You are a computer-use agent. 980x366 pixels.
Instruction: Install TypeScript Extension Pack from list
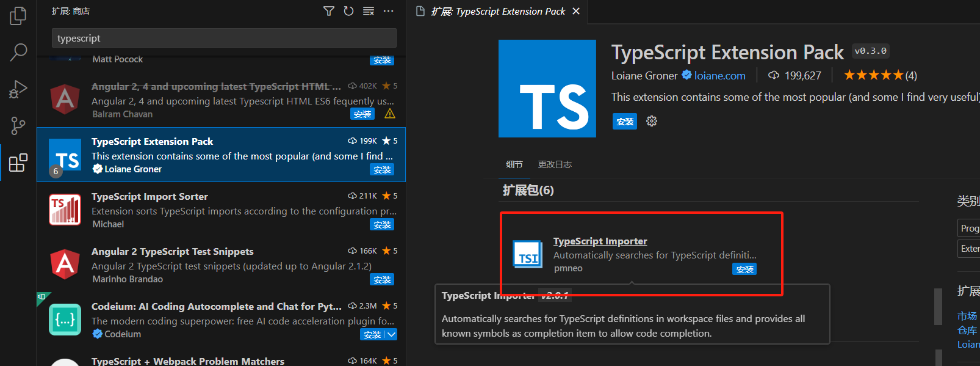pos(382,169)
